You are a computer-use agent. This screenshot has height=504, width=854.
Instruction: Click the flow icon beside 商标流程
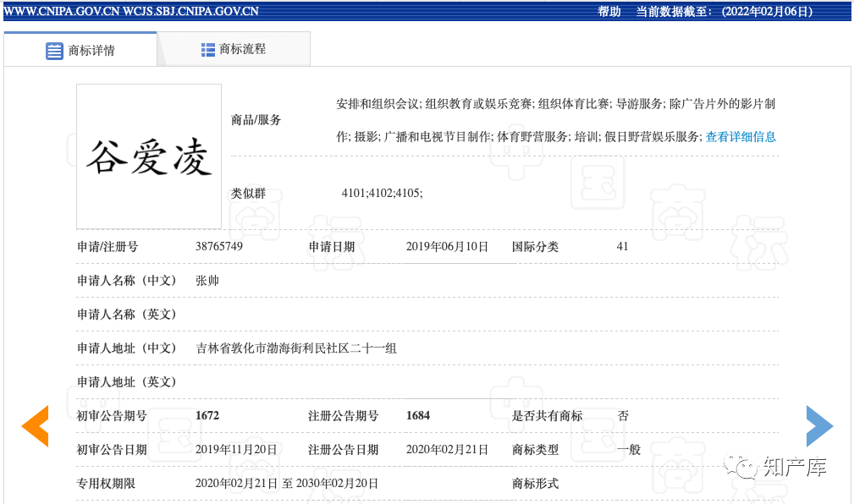208,50
